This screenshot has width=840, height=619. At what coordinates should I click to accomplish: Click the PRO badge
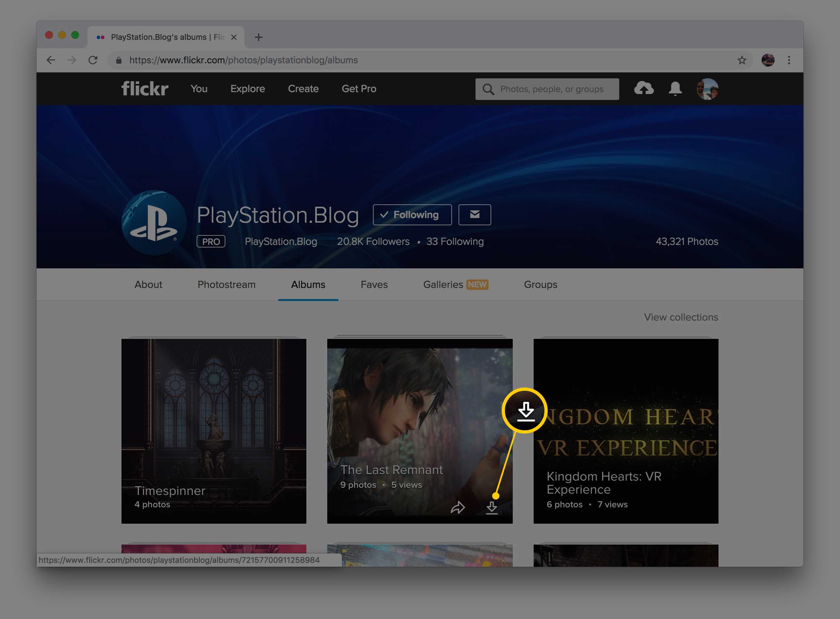point(211,241)
